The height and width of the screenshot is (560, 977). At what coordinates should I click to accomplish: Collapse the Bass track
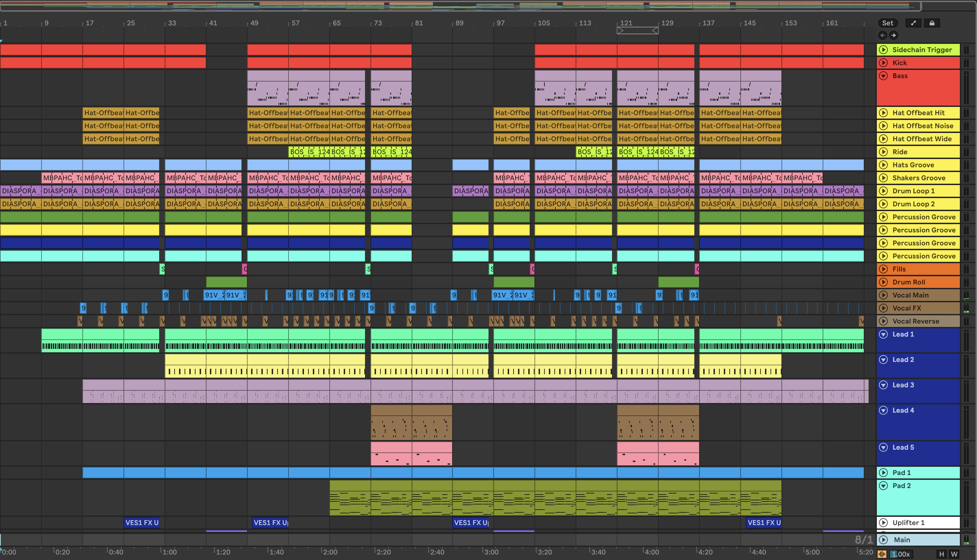click(x=883, y=76)
